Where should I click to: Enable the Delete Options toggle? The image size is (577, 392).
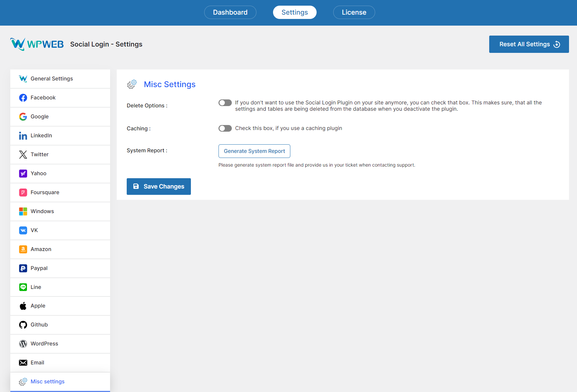(225, 103)
